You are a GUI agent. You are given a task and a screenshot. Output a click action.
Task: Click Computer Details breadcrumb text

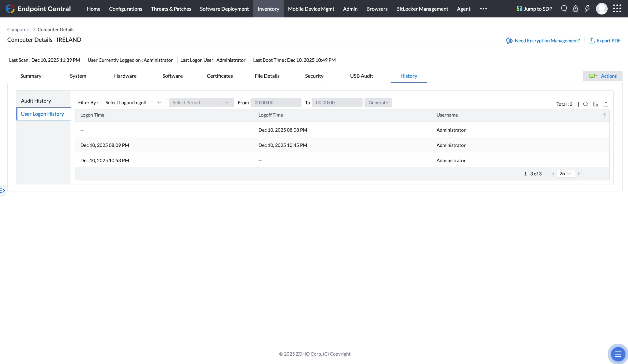(x=56, y=29)
